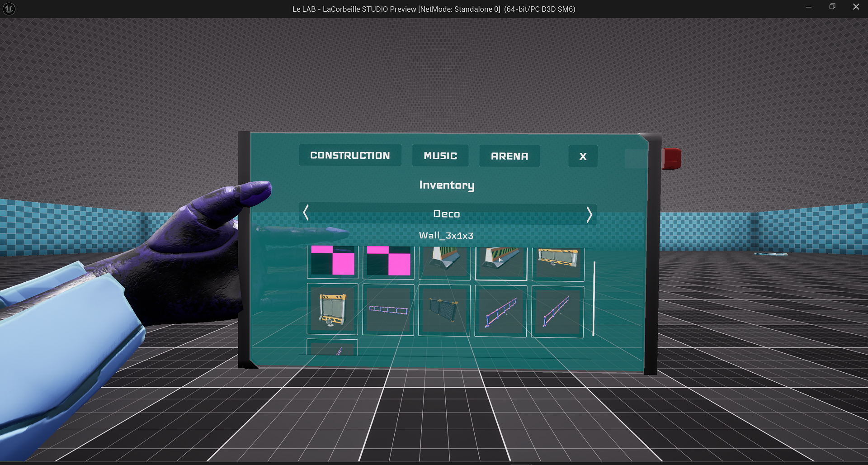Click the inventory grid vertical scrollbar
868x465 pixels.
click(594, 299)
